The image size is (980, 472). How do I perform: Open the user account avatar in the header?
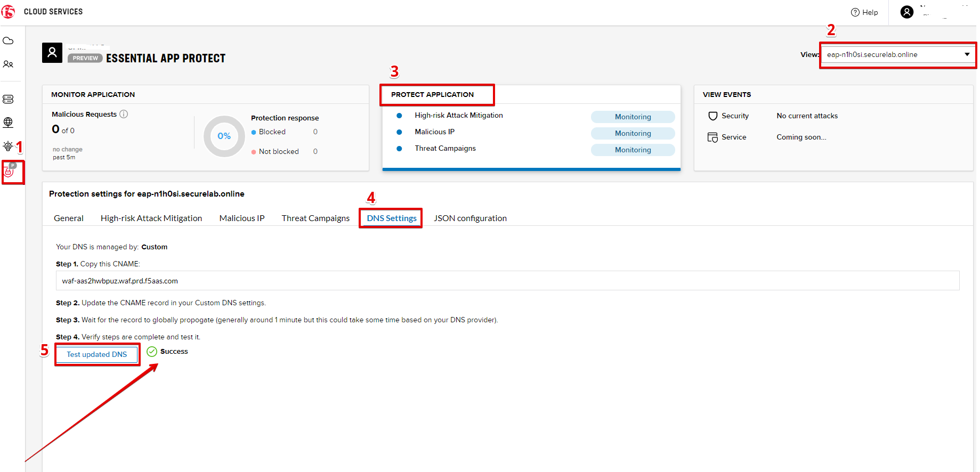907,12
